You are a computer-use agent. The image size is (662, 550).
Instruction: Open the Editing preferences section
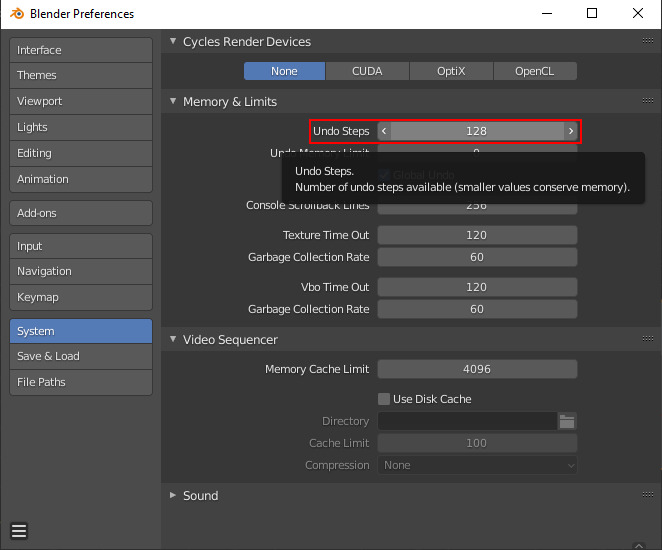(x=81, y=153)
